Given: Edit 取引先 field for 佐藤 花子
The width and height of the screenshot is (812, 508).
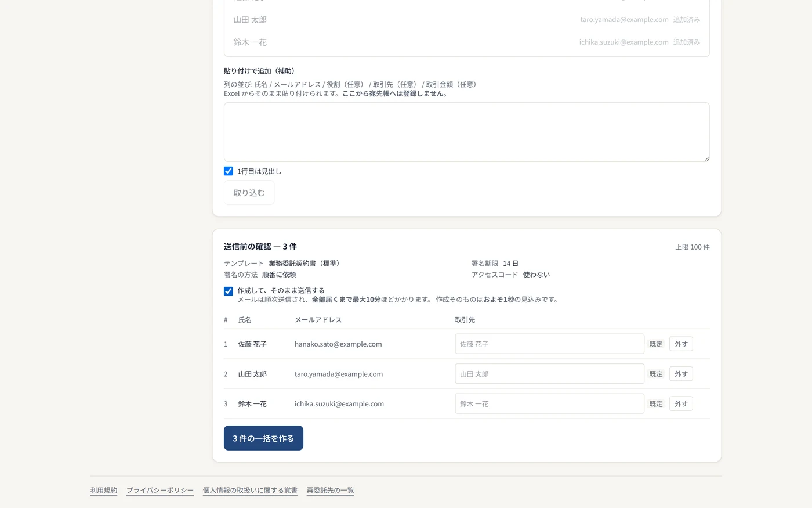Looking at the screenshot, I should pyautogui.click(x=550, y=344).
